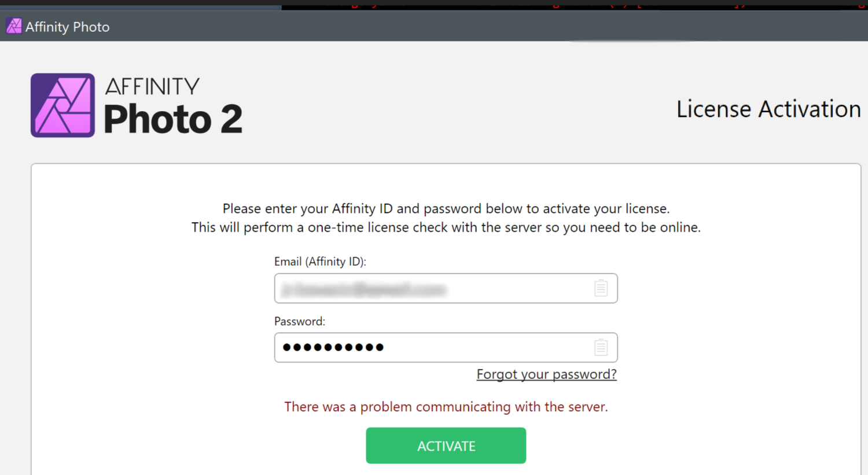Click the Email (Affinity ID) label
This screenshot has height=475, width=868.
[x=320, y=262]
